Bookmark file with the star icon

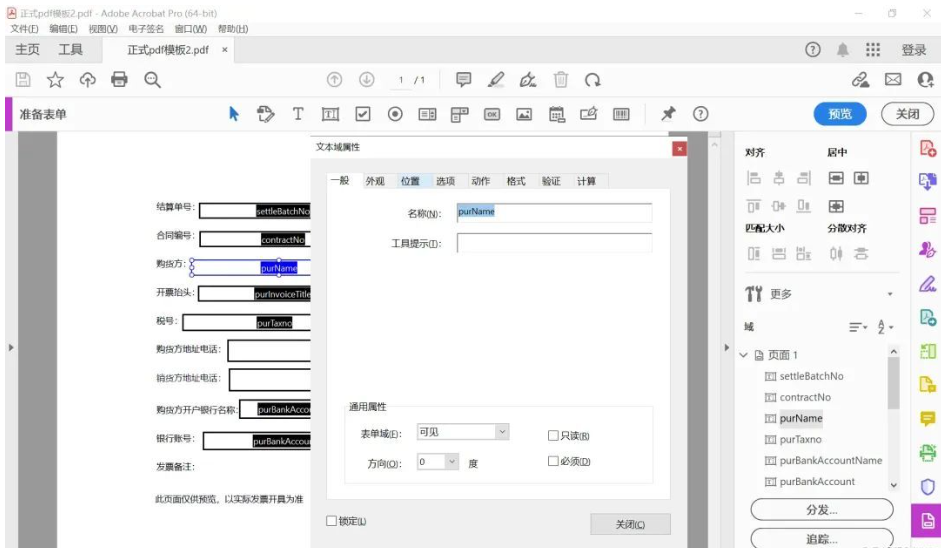pos(55,80)
